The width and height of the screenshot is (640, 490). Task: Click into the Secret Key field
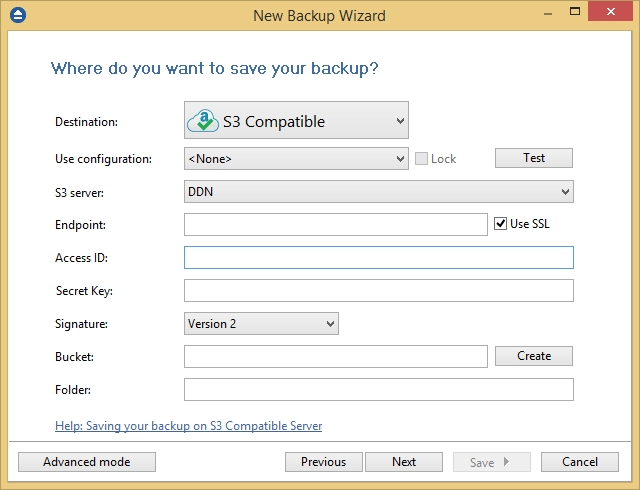(379, 291)
